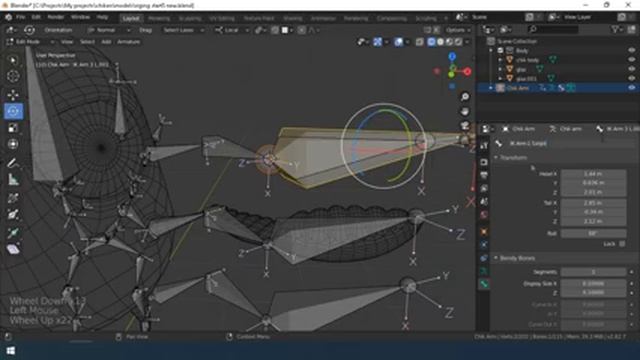Open the outliner filter dropdown

(x=617, y=29)
